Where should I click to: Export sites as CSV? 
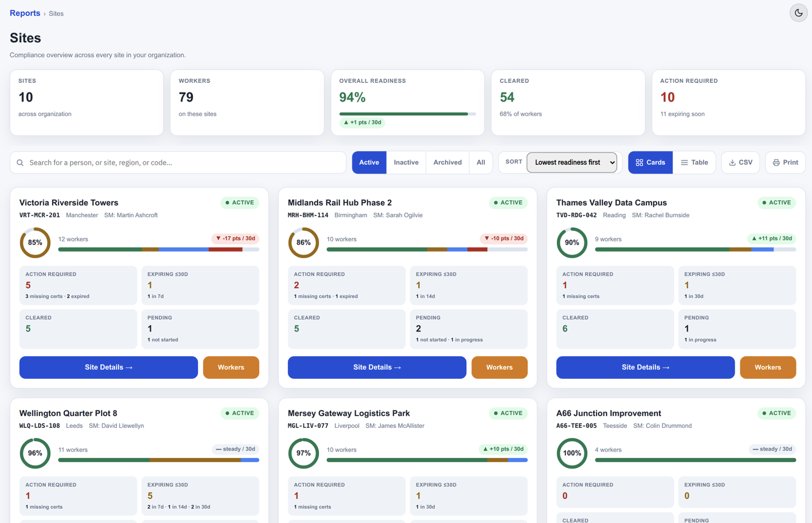click(x=740, y=163)
